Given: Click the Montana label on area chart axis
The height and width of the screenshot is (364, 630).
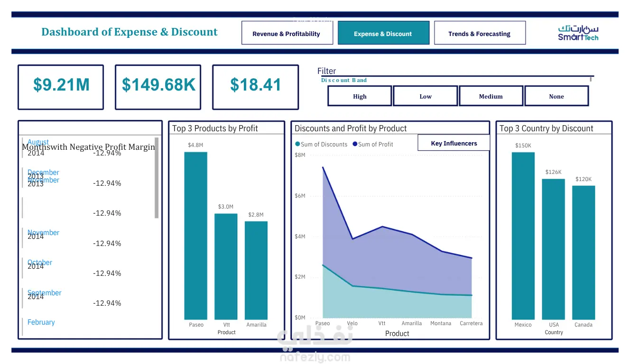Looking at the screenshot, I should coord(441,323).
